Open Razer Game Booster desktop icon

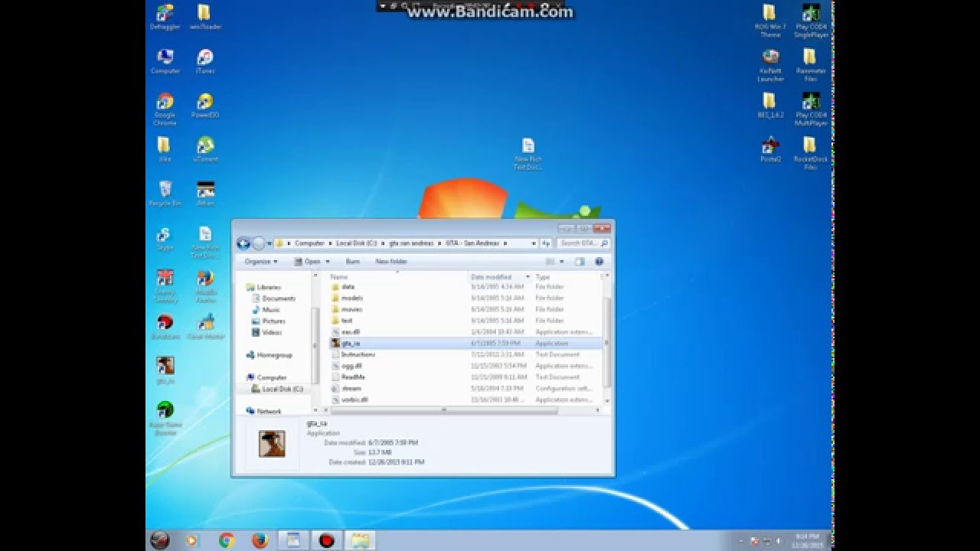tap(165, 419)
